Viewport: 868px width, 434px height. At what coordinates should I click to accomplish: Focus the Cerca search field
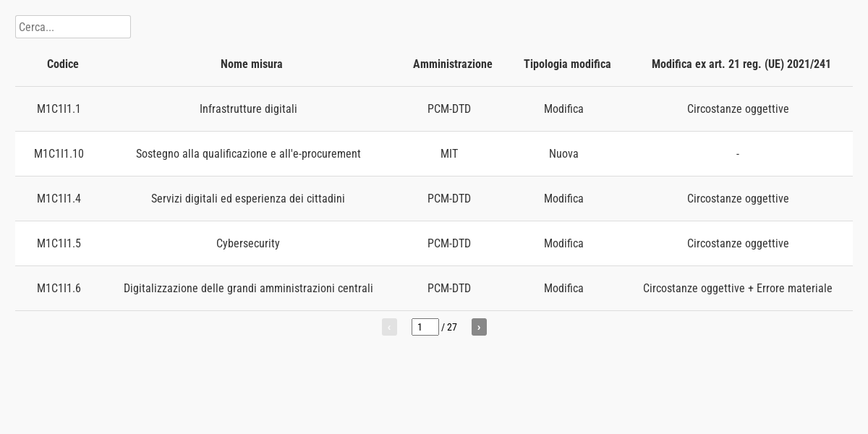[73, 27]
